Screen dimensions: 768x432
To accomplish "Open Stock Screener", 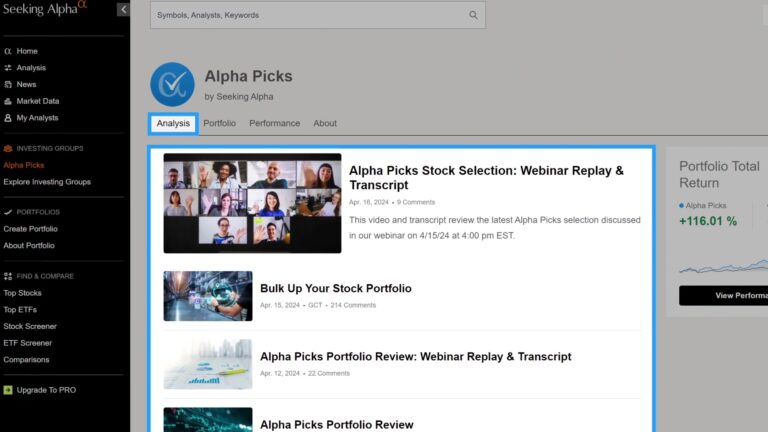I will pyautogui.click(x=30, y=326).
